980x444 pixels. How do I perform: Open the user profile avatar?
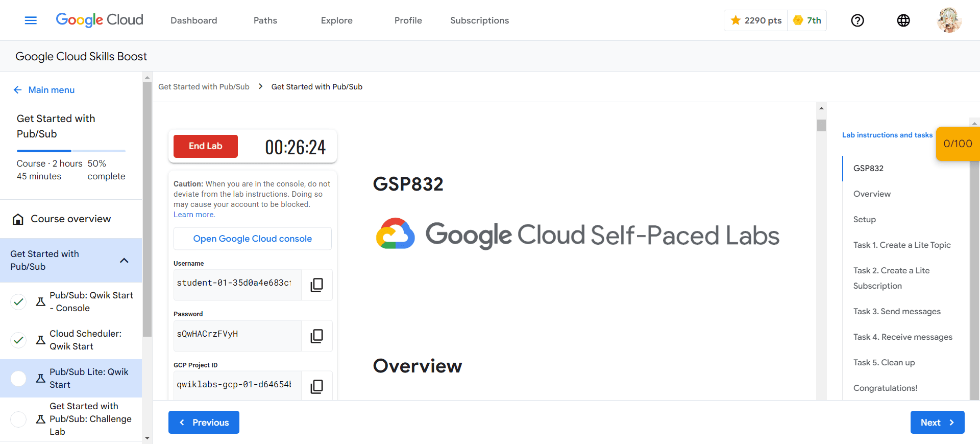pos(949,20)
